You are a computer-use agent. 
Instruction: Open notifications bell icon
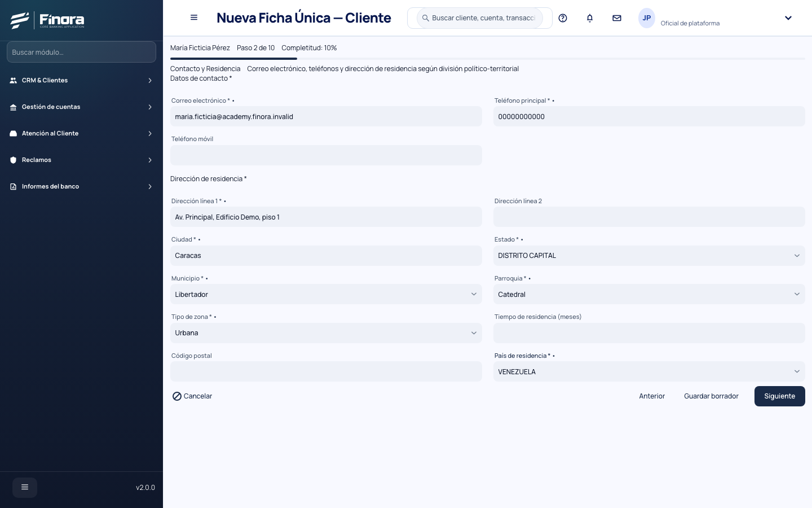pos(590,18)
